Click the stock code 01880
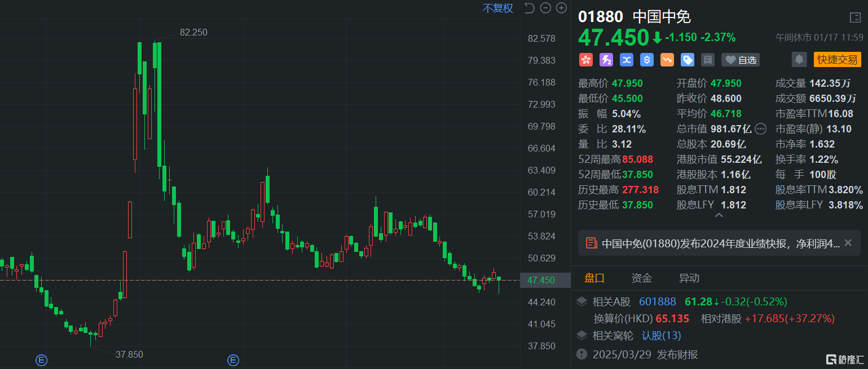The width and height of the screenshot is (868, 369). click(601, 17)
